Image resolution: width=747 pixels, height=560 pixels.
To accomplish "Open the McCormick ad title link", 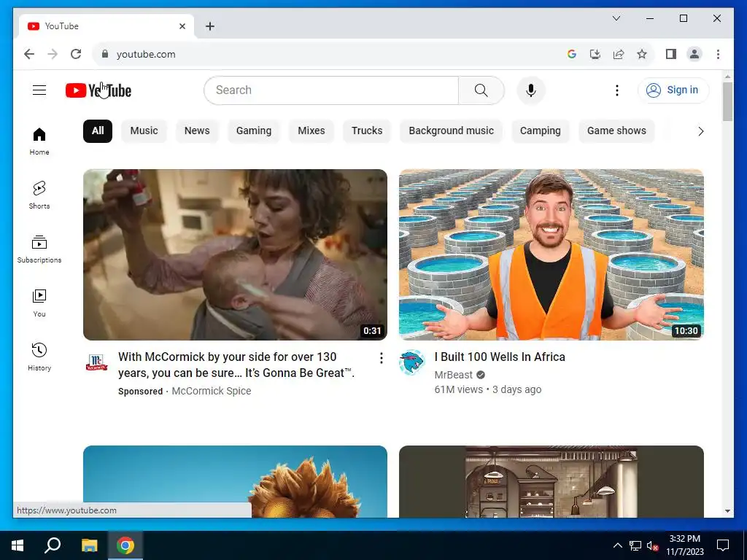I will (x=236, y=365).
